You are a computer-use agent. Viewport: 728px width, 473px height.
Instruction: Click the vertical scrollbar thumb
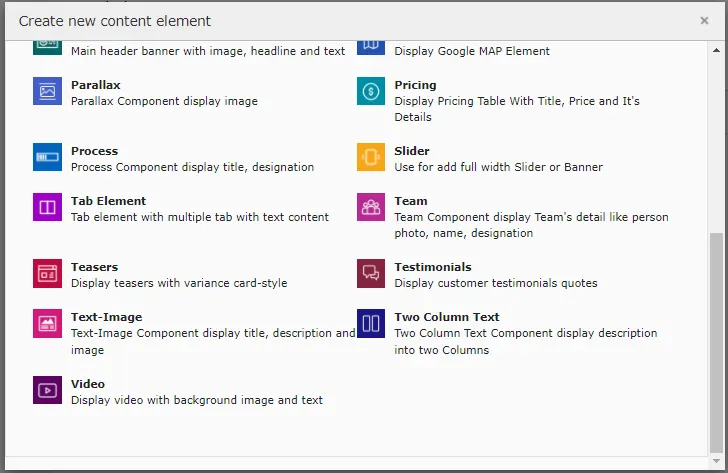tap(716, 343)
